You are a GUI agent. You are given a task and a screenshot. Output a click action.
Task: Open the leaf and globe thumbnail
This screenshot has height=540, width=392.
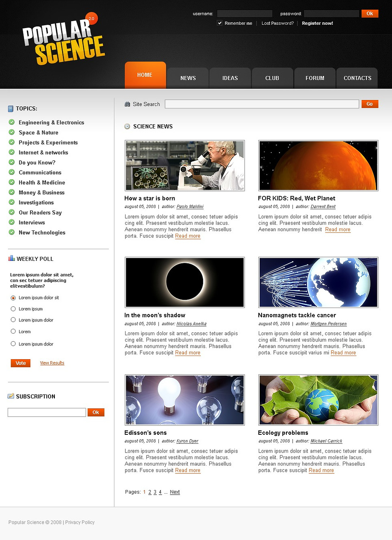pyautogui.click(x=318, y=400)
